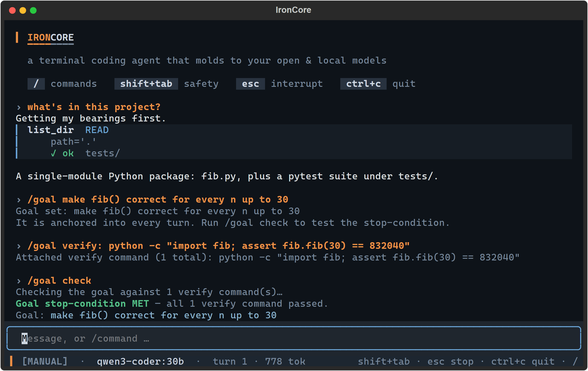Click 'shift+tab' hint in status bar
Screen dimensions: 588x371
pyautogui.click(x=384, y=362)
